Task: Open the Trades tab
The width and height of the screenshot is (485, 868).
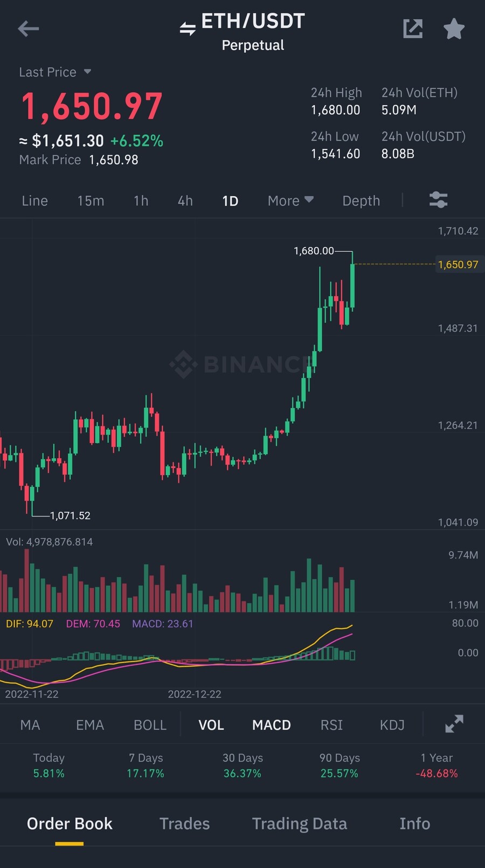Action: (184, 823)
